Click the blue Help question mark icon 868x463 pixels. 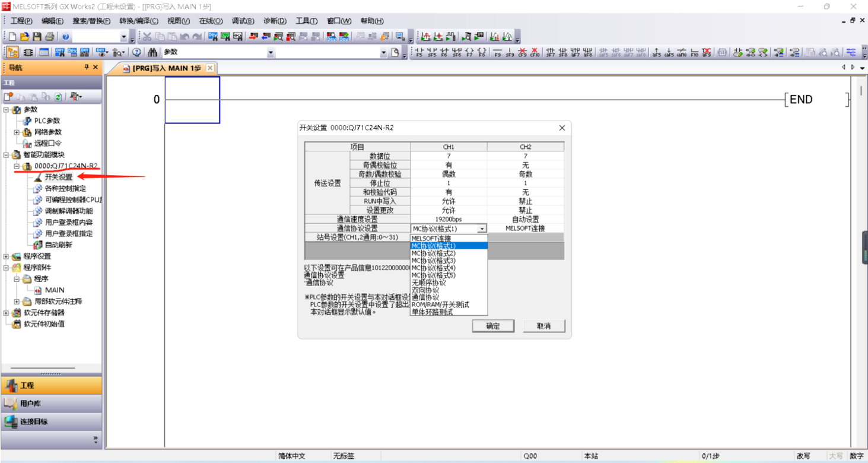(65, 37)
